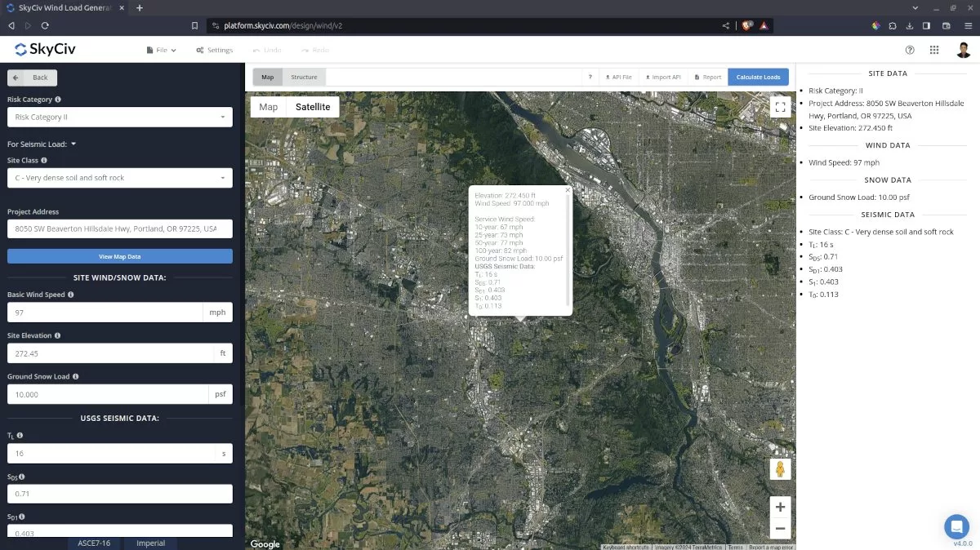Screen dimensions: 980x550
Task: Click the Project Address input field
Action: click(119, 228)
